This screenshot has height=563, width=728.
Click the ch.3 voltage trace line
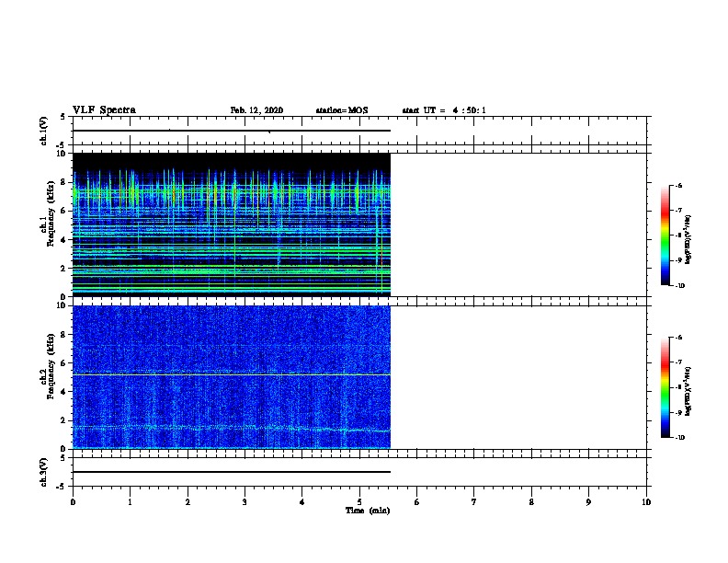[x=232, y=472]
